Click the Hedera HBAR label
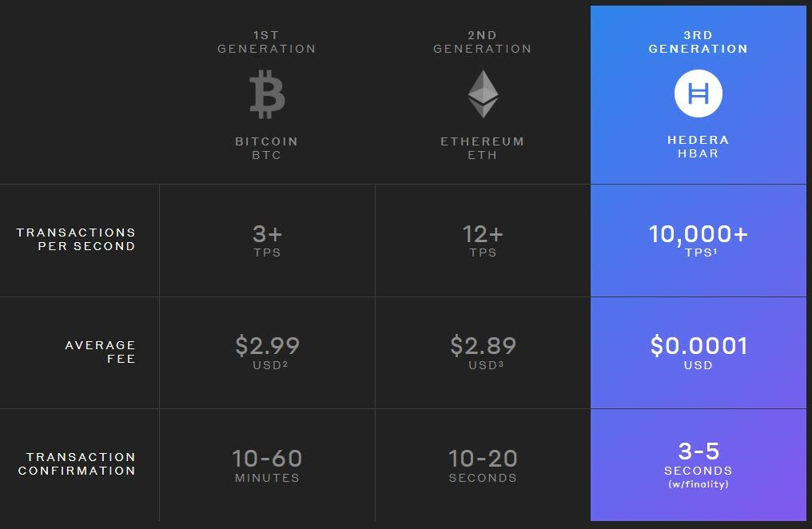Viewport: 812px width, 529px height. tap(698, 146)
